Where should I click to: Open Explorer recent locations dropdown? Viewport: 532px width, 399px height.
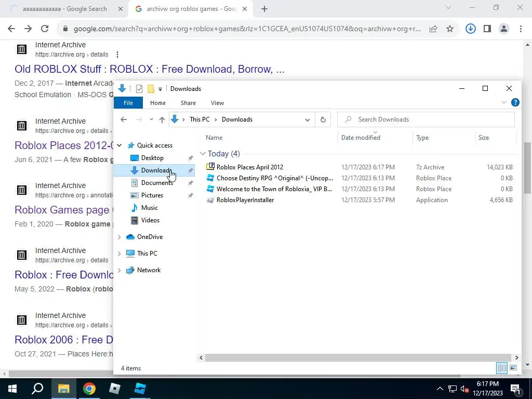(151, 119)
